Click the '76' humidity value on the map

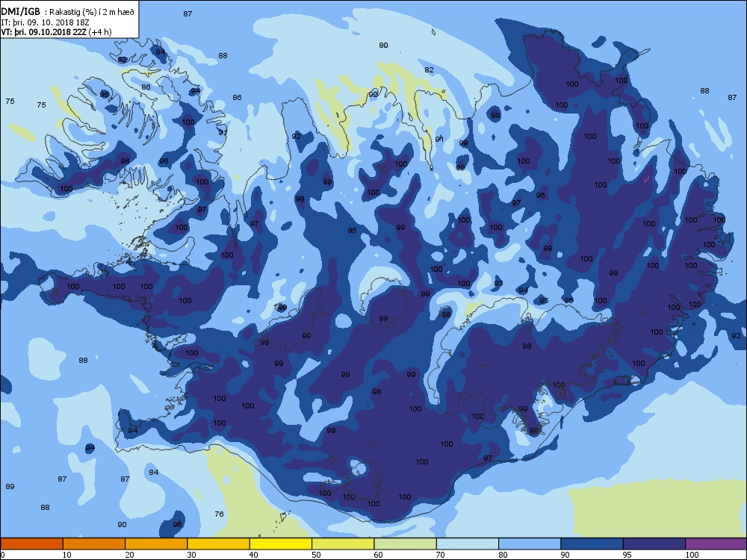pos(219,514)
